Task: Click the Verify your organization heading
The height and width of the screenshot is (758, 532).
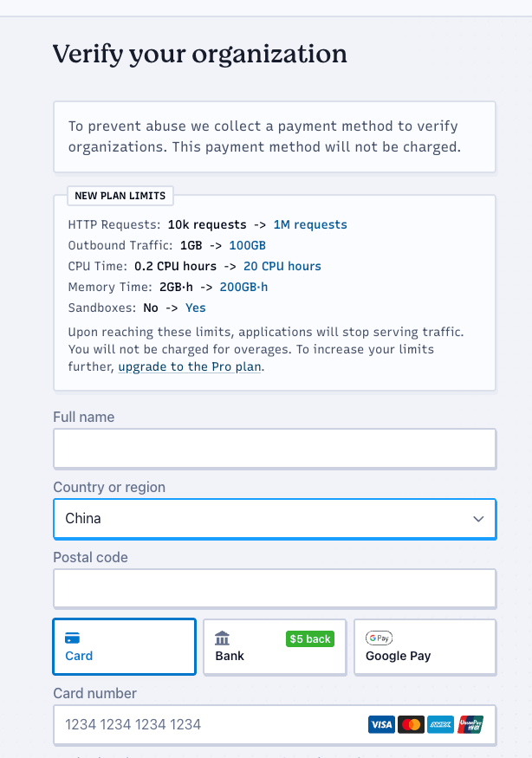Action: 199,55
